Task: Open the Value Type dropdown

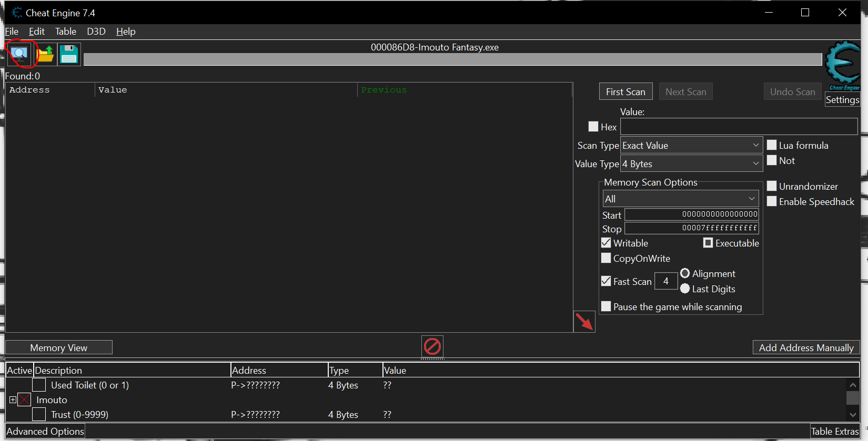Action: point(691,164)
